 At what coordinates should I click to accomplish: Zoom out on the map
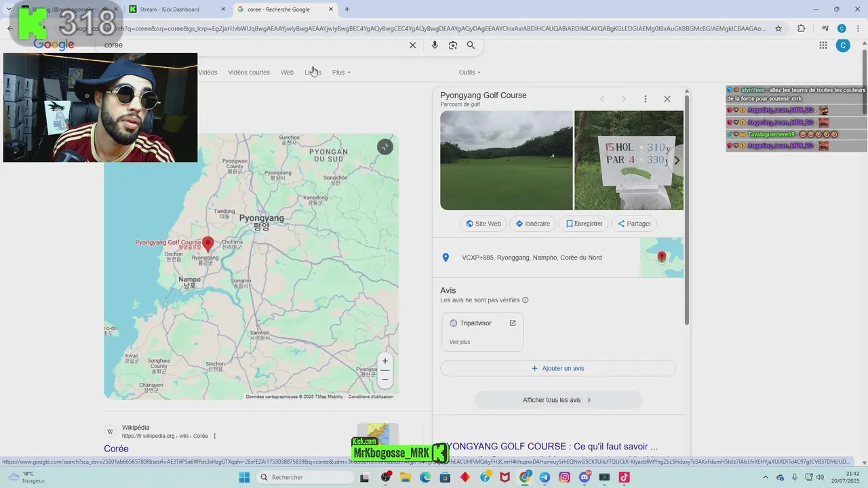pos(385,380)
